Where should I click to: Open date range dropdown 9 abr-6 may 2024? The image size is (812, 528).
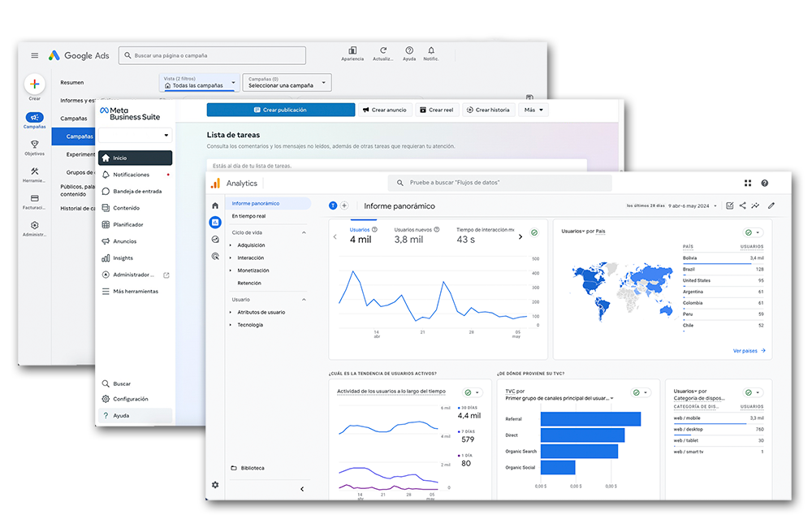coord(693,206)
